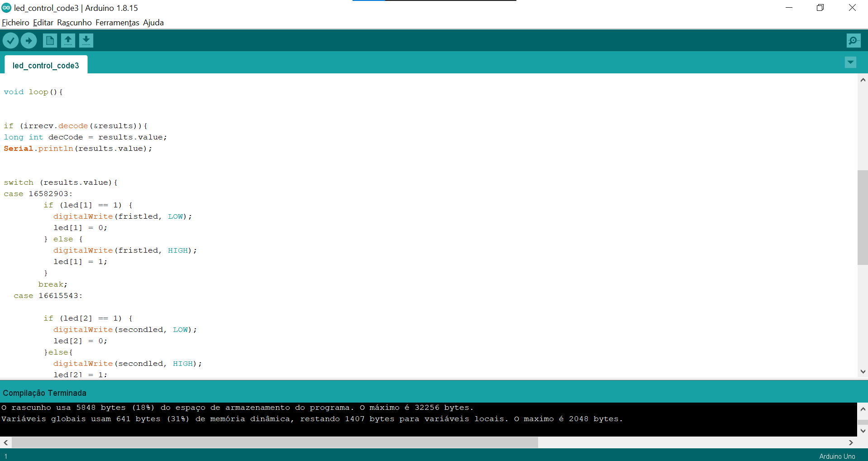Image resolution: width=868 pixels, height=461 pixels.
Task: Close the Arduino IDE window
Action: click(852, 8)
